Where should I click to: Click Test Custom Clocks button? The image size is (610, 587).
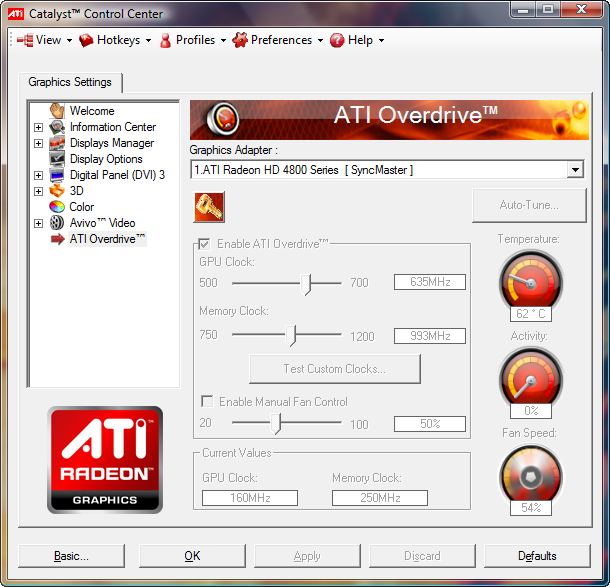pos(335,369)
